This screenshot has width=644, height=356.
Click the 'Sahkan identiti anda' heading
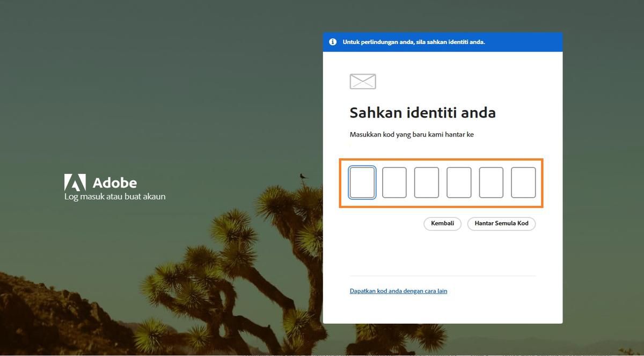[x=423, y=113]
